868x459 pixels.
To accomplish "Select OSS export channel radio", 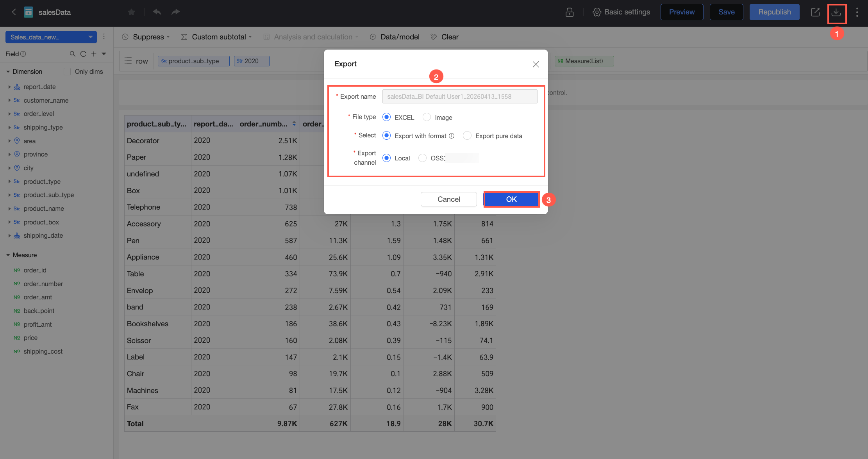I will [422, 158].
